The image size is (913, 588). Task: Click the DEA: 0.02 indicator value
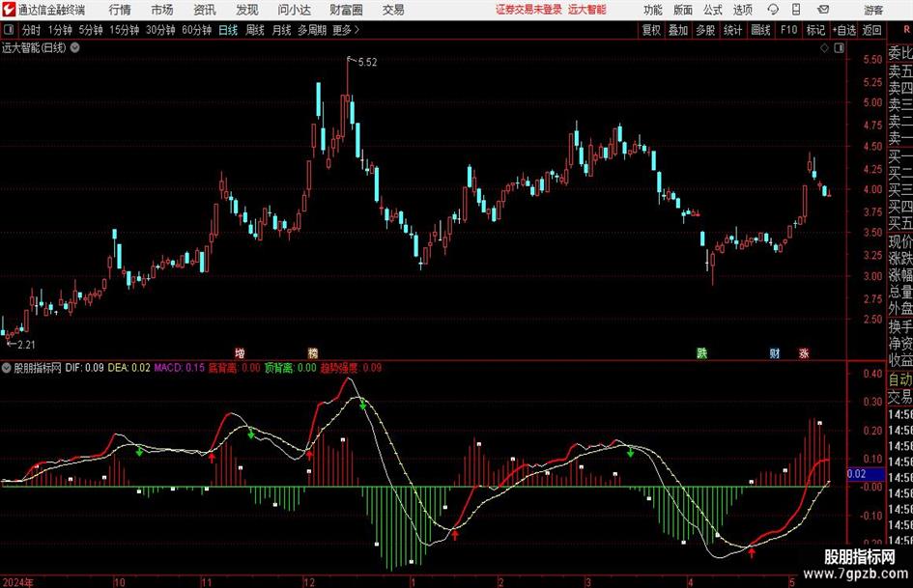(x=129, y=368)
